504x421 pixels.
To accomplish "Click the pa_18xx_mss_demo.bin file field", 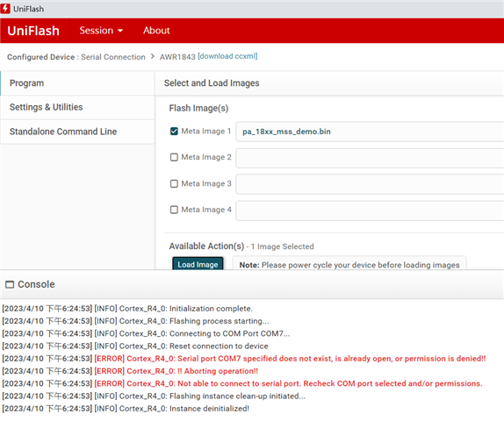I will [370, 132].
